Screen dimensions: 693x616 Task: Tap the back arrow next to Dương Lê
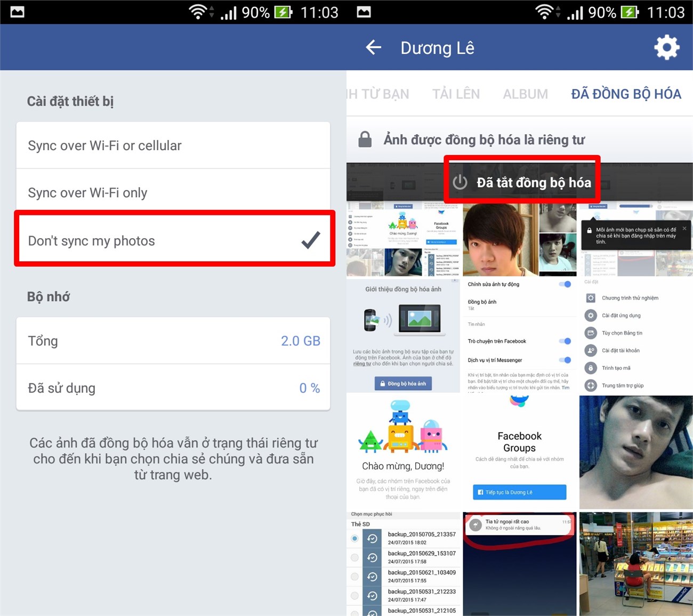pos(373,47)
